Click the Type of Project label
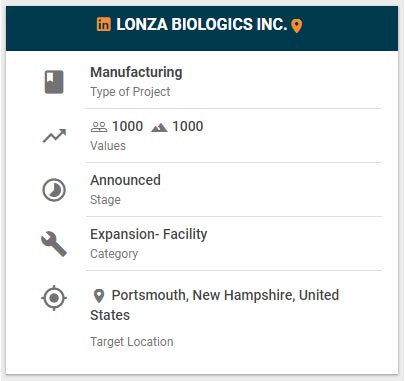 [130, 92]
